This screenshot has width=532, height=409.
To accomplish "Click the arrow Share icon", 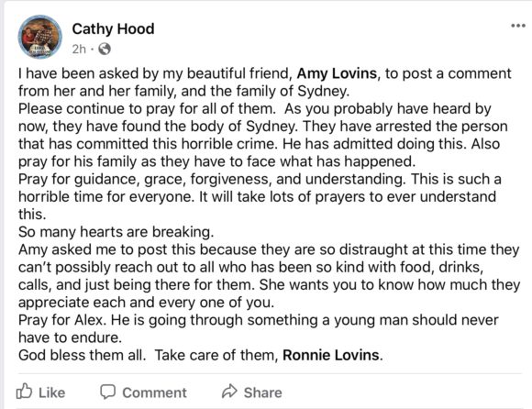I will (x=229, y=392).
